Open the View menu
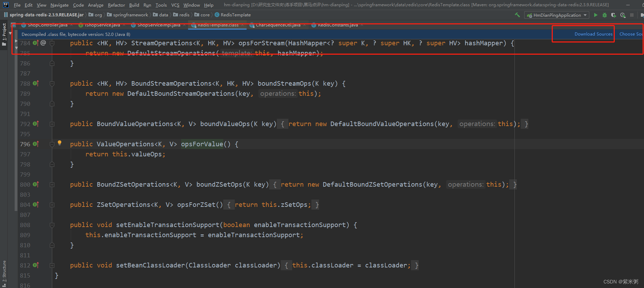Image resolution: width=644 pixels, height=288 pixels. [41, 5]
